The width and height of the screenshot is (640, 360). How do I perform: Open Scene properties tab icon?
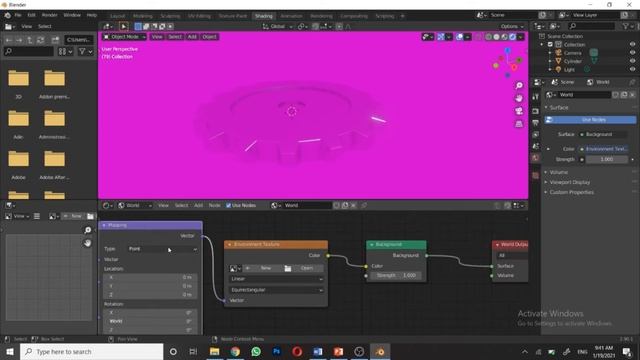click(x=536, y=146)
